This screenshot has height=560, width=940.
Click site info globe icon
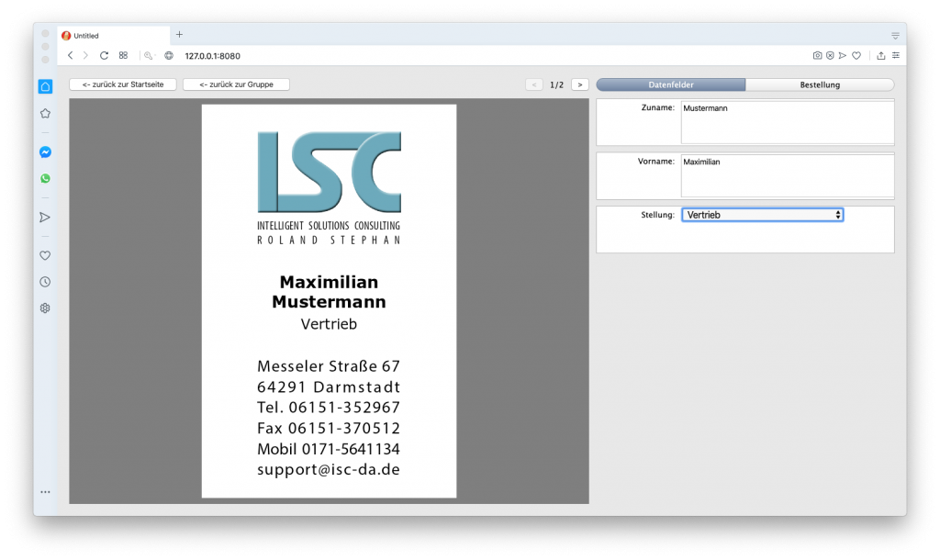tap(169, 56)
